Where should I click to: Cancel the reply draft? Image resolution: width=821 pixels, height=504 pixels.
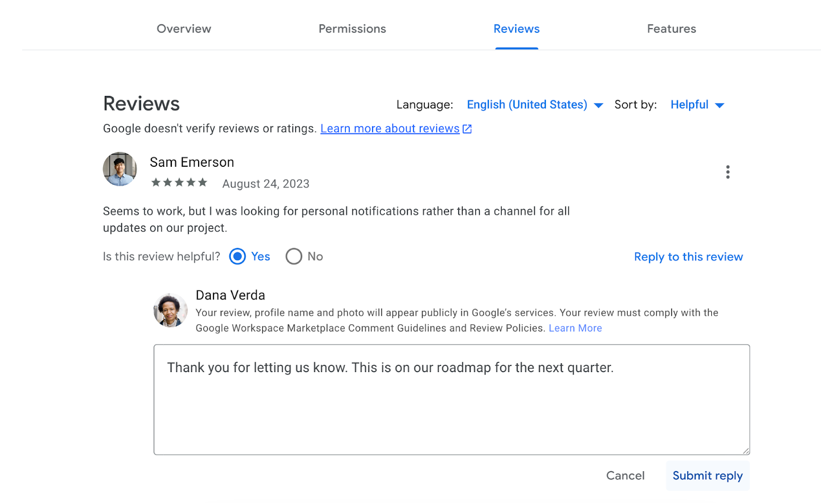[x=625, y=475]
